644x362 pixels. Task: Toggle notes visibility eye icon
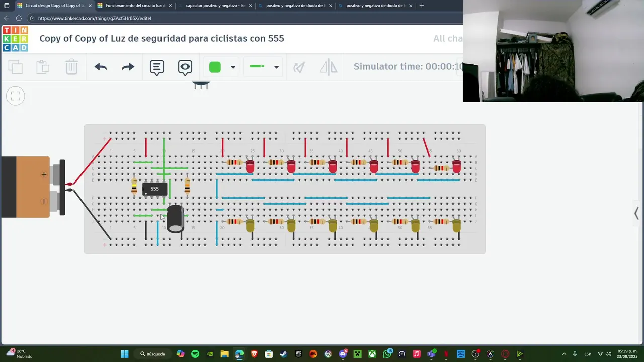tap(185, 67)
